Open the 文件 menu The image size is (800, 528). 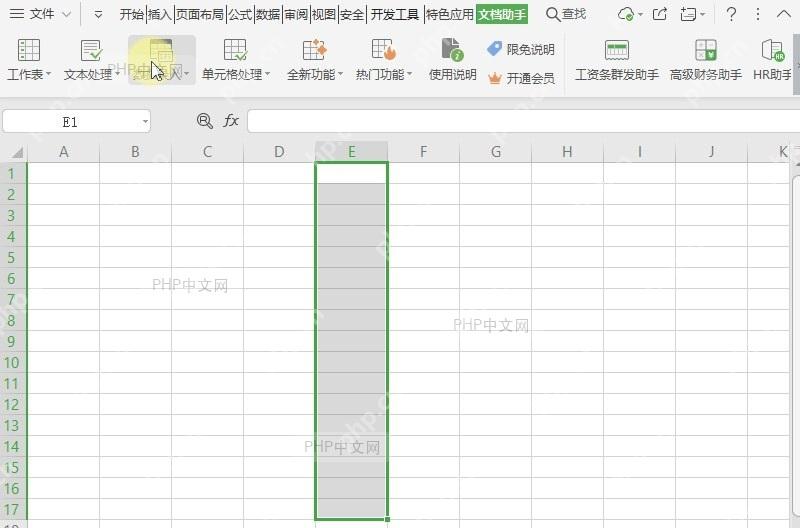(32, 14)
